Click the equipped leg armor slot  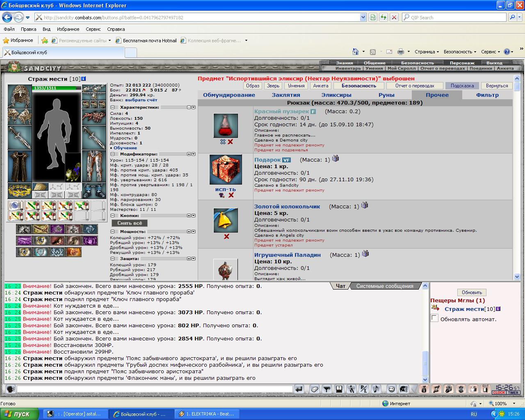(x=94, y=166)
